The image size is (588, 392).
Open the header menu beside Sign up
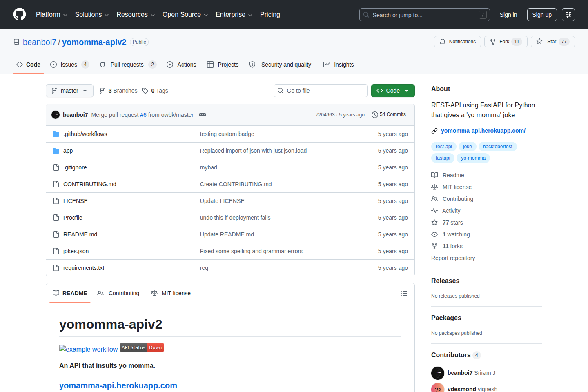pyautogui.click(x=568, y=15)
